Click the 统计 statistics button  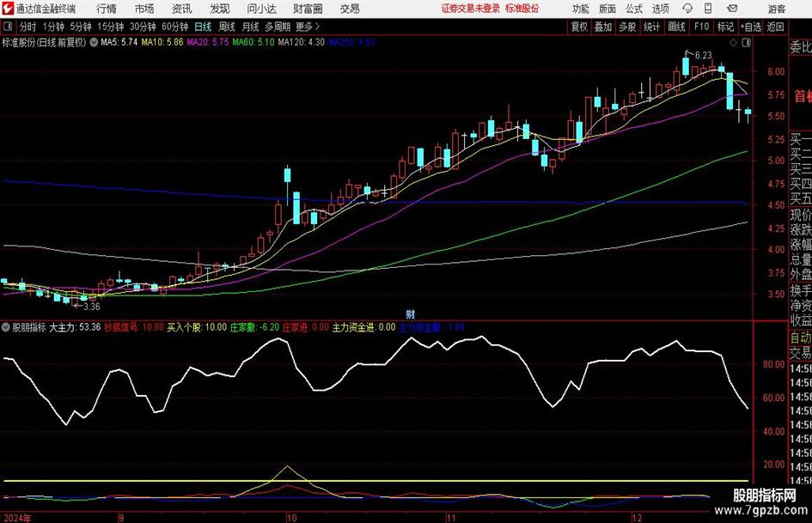click(x=651, y=27)
